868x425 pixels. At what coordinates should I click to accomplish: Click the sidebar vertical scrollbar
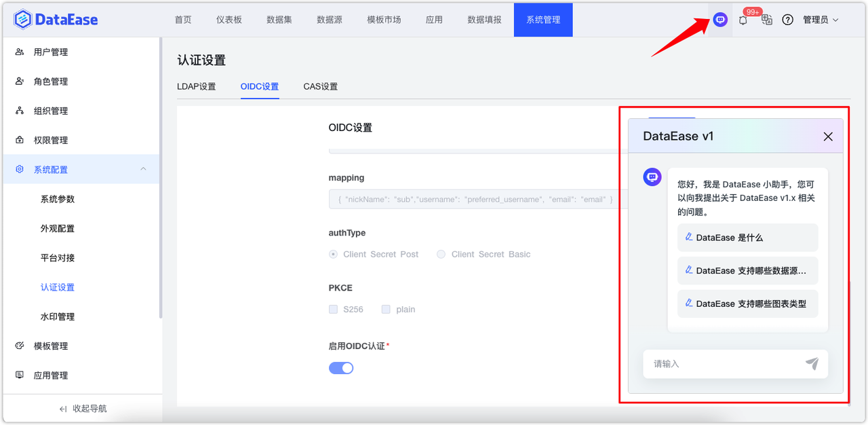pyautogui.click(x=161, y=178)
